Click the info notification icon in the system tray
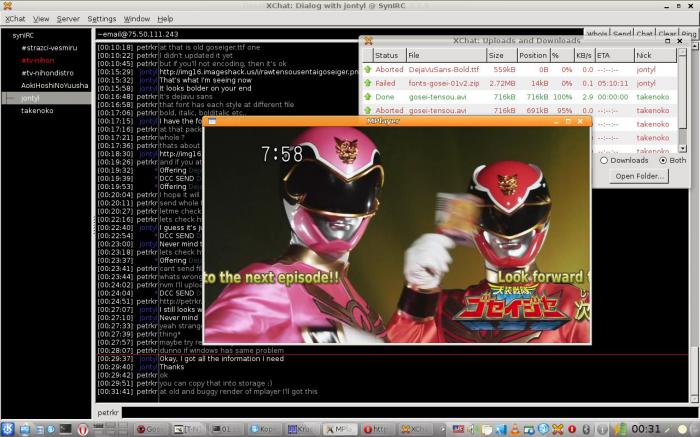Image resolution: width=700 pixels, height=437 pixels. coord(602,429)
